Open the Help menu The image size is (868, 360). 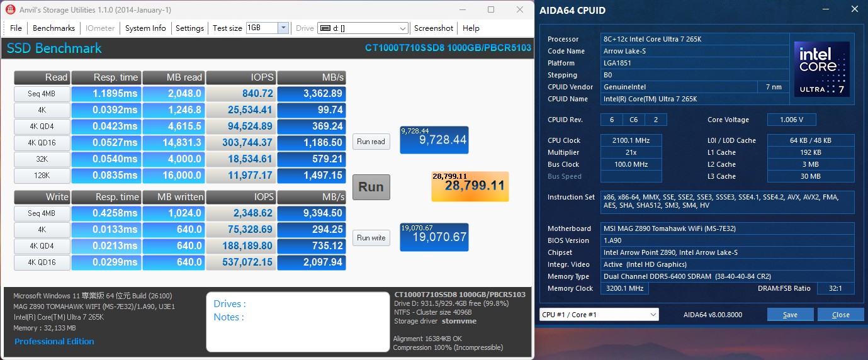click(x=471, y=28)
